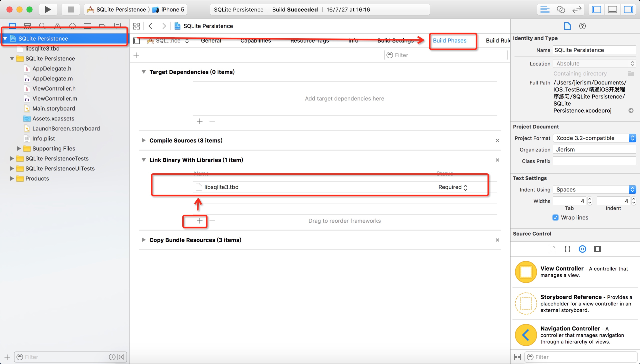Open Main.storyboard in the navigator

(x=54, y=108)
